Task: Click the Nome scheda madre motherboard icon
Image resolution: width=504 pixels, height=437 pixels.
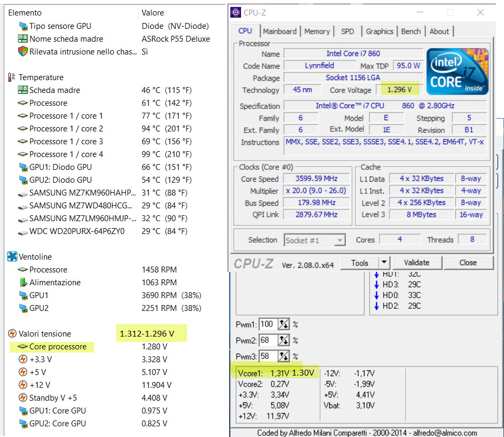Action: pos(22,39)
